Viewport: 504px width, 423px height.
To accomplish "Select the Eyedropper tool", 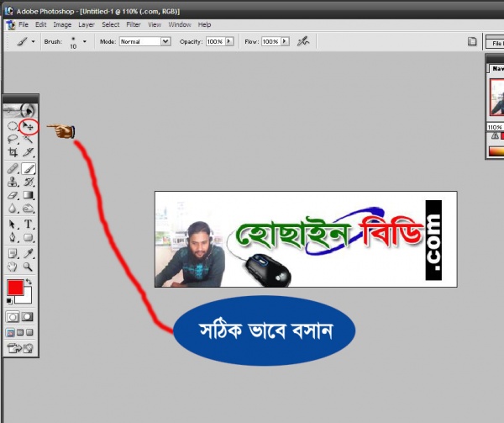I will tap(29, 253).
